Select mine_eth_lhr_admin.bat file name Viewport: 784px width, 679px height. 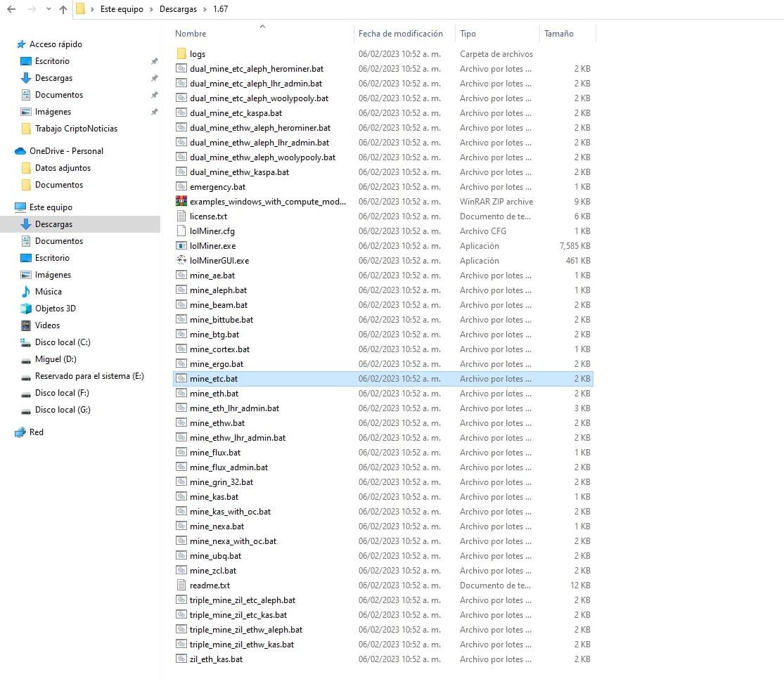pos(235,408)
